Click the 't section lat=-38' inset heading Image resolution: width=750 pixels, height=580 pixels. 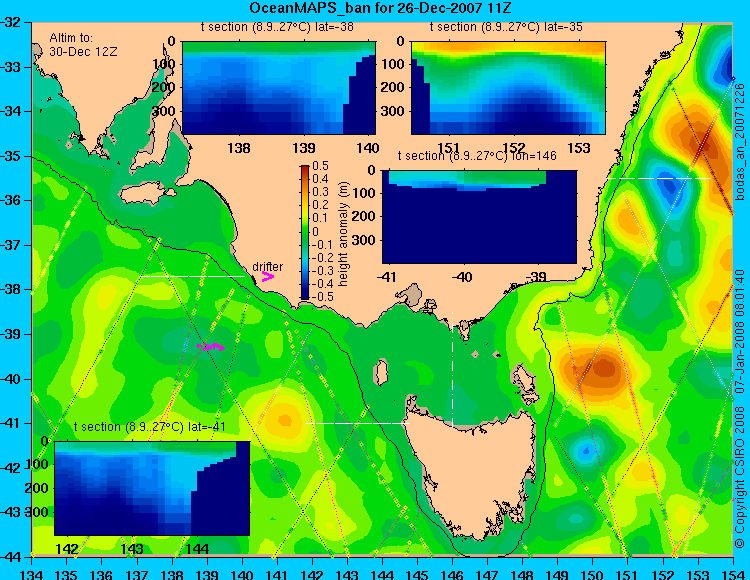277,27
